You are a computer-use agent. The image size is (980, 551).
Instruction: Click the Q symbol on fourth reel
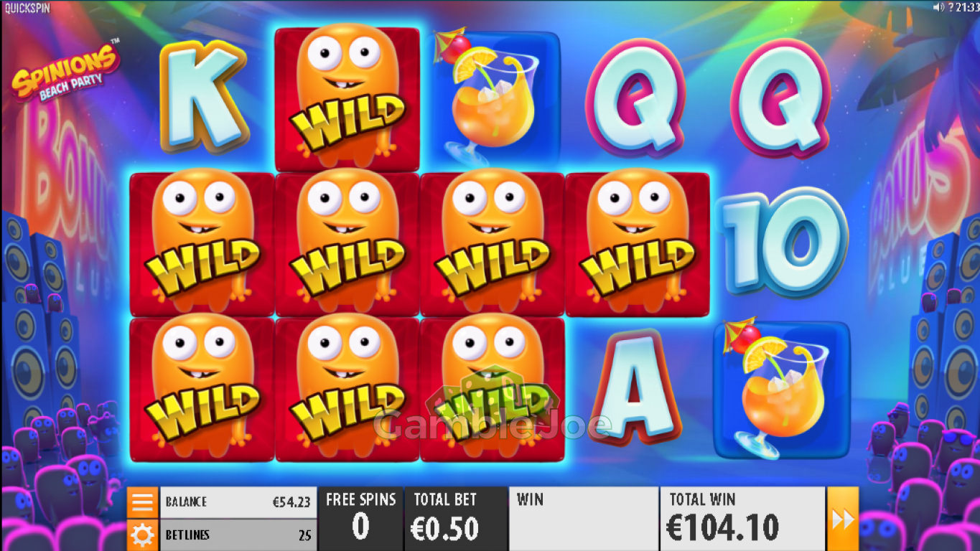(635, 98)
